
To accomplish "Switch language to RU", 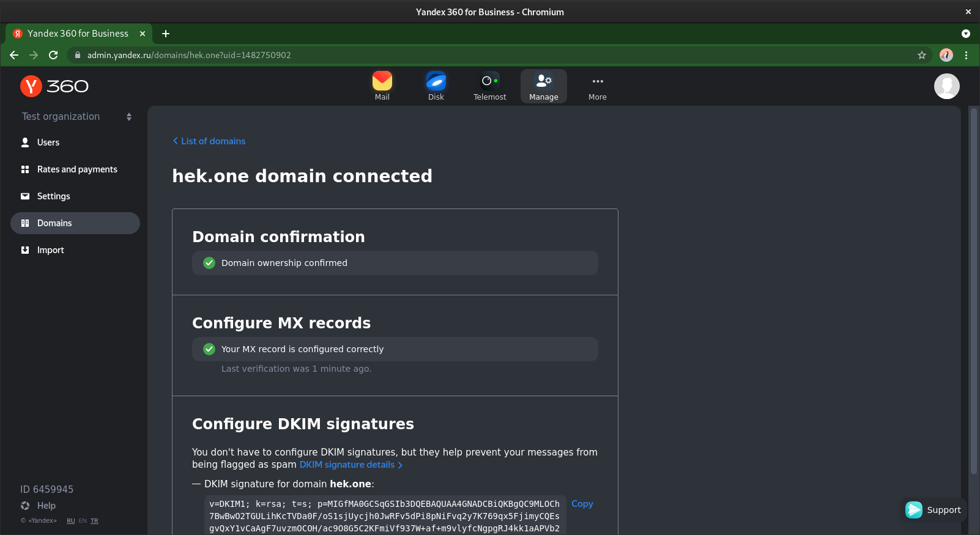I will (71, 521).
